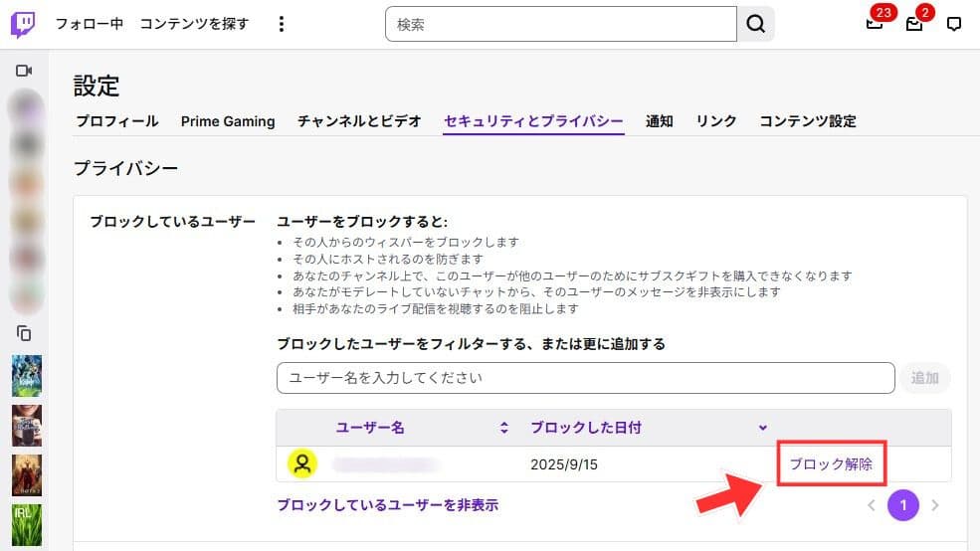
Task: Click the ユーザー名 column header
Action: 370,428
